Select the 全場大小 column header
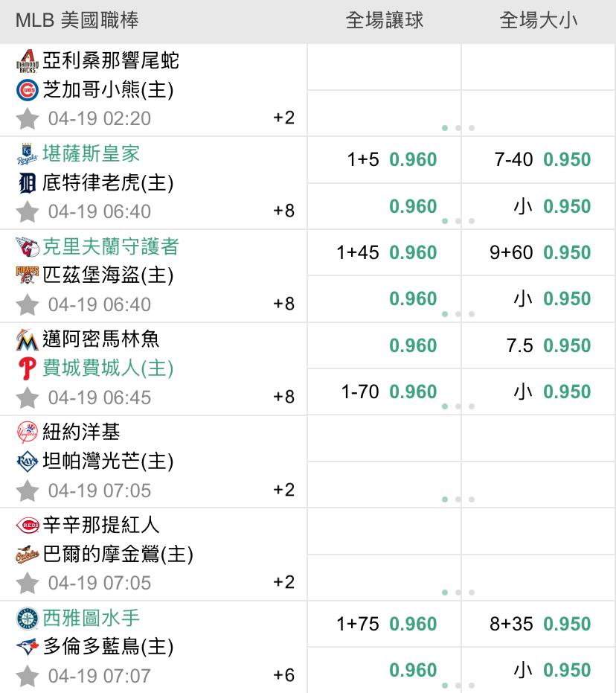 tap(539, 21)
